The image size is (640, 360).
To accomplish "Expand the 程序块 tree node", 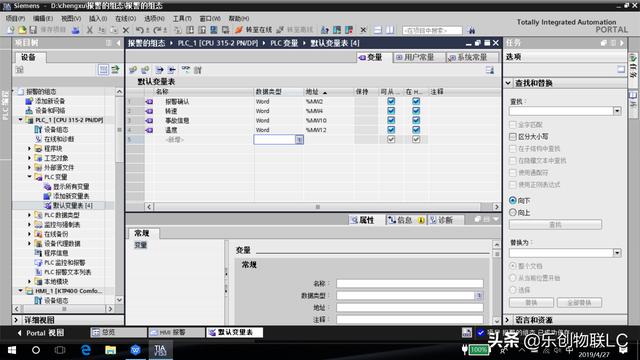I will pos(29,149).
